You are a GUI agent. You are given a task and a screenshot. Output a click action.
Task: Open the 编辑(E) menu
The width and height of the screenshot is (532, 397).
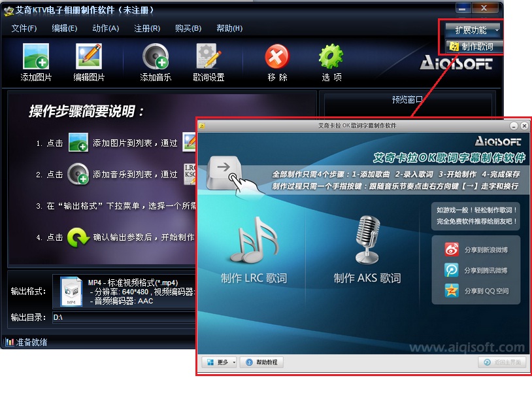(x=65, y=28)
